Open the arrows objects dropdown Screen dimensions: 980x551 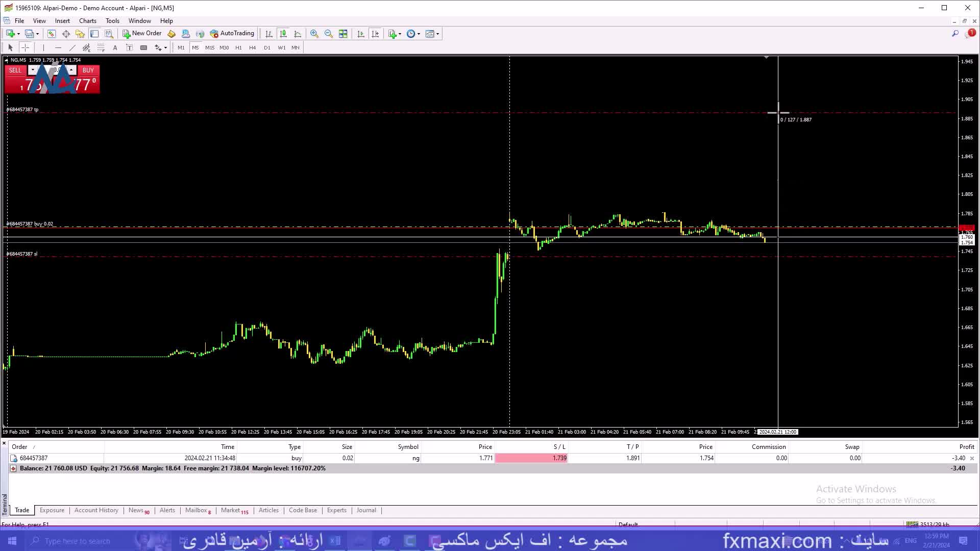pyautogui.click(x=165, y=48)
